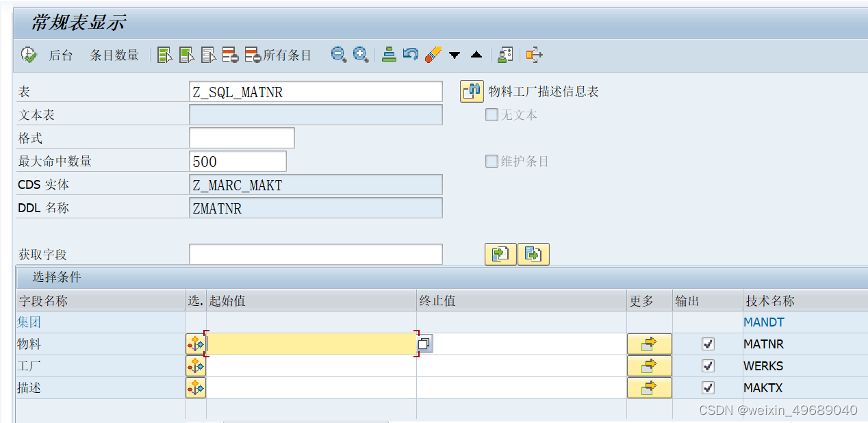Open multiple selection for 物料 field
Image resolution: width=868 pixels, height=423 pixels.
tap(196, 344)
